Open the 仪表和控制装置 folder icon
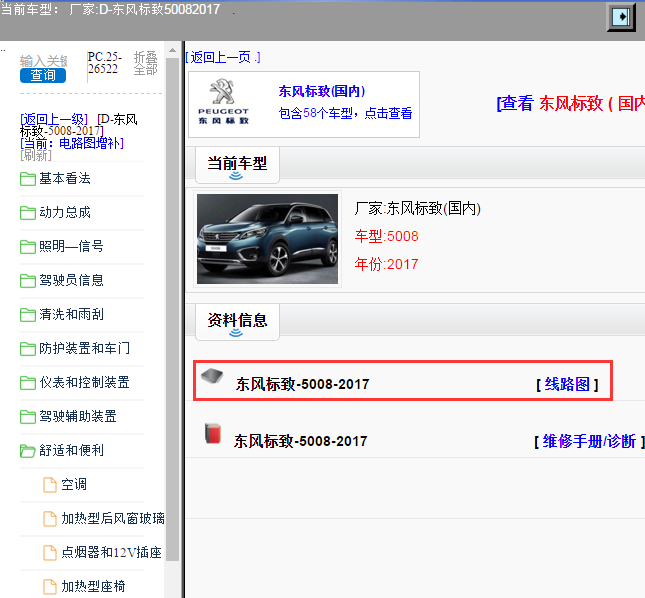This screenshot has width=645, height=598. [x=28, y=383]
